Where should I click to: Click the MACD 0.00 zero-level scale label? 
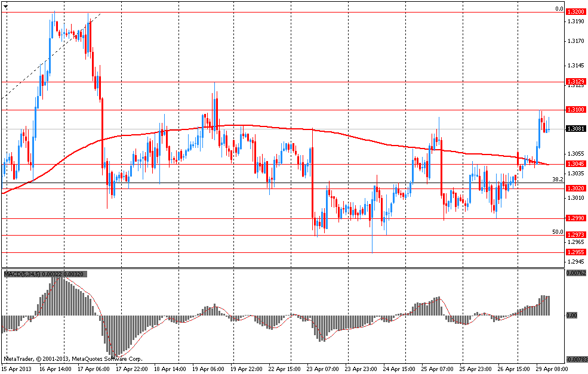(571, 315)
